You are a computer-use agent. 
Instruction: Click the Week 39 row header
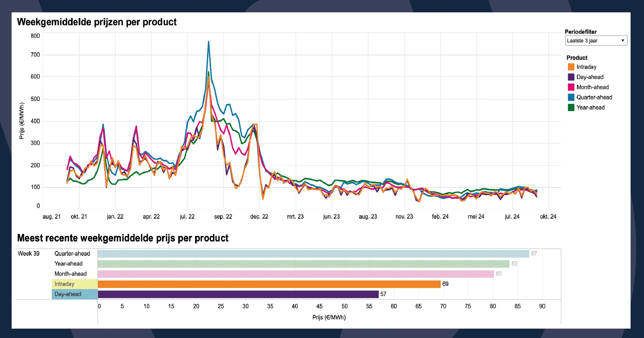point(29,253)
